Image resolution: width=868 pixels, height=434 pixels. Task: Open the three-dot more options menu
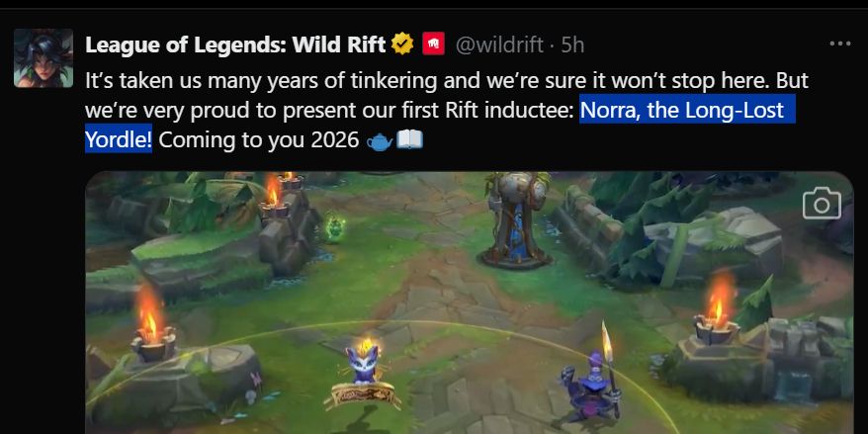[839, 43]
